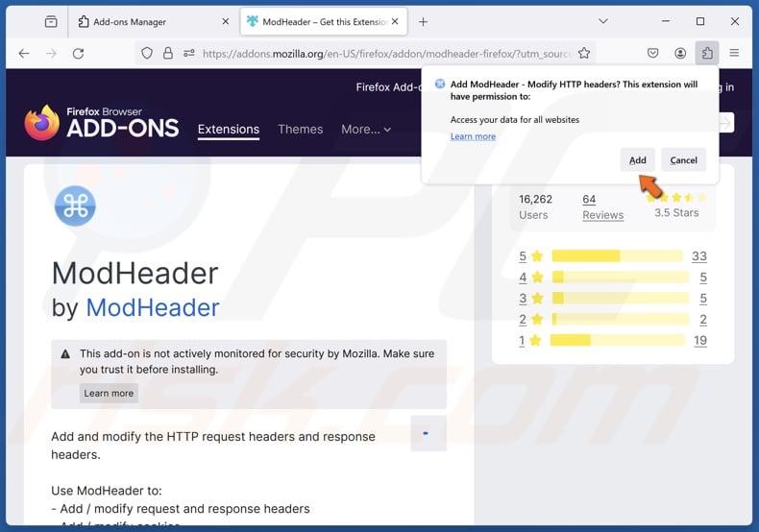Screen dimensions: 759x532
Task: Close the ModHeader tab
Action: (x=395, y=22)
